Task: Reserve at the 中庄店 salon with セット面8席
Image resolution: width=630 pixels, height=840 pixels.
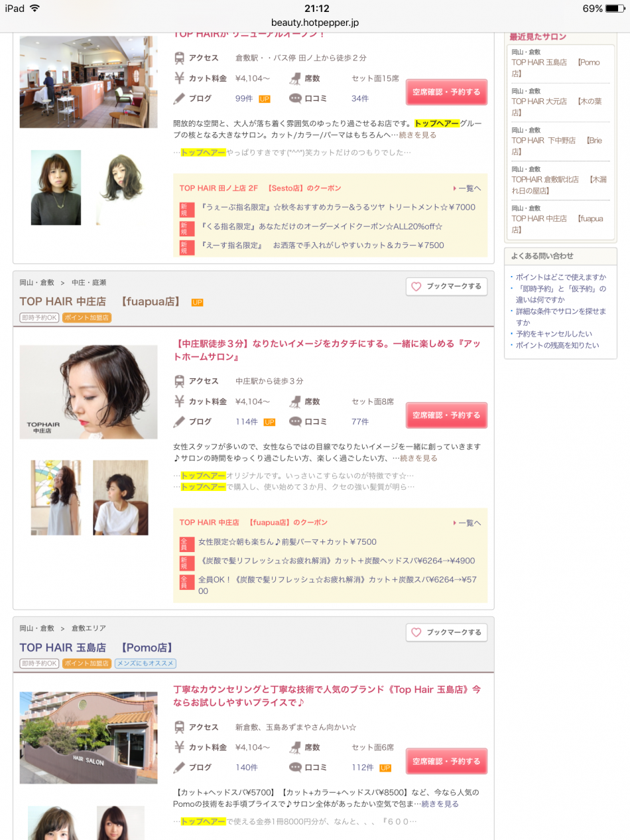Action: (446, 415)
